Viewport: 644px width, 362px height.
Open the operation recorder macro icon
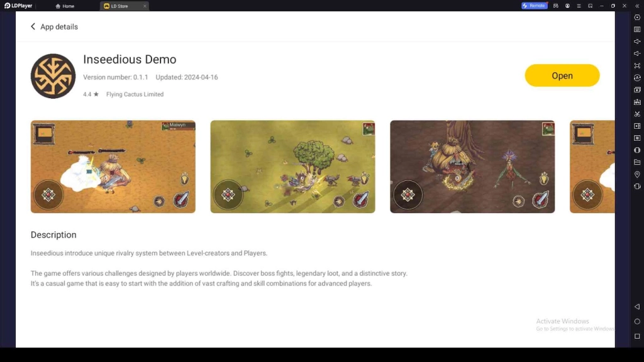637,138
